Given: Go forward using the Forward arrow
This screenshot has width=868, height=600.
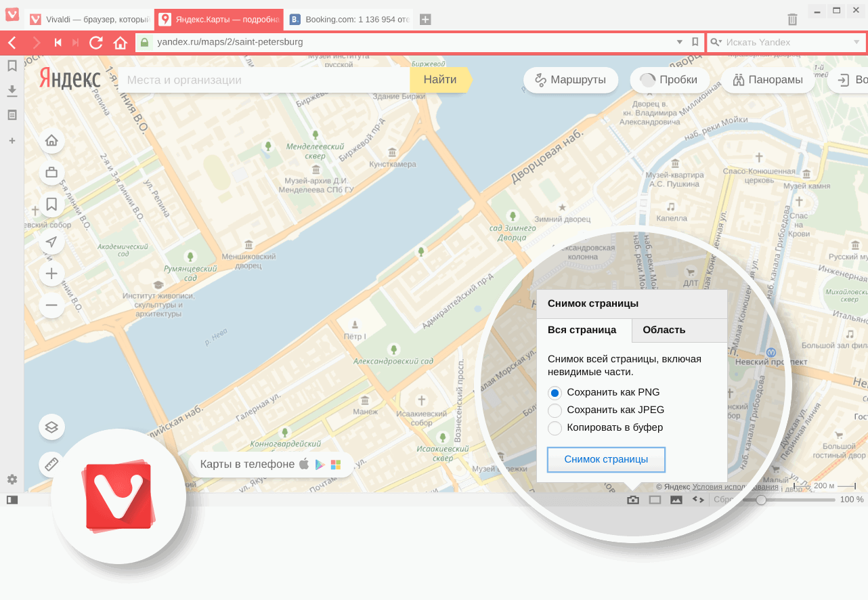Looking at the screenshot, I should [x=37, y=43].
